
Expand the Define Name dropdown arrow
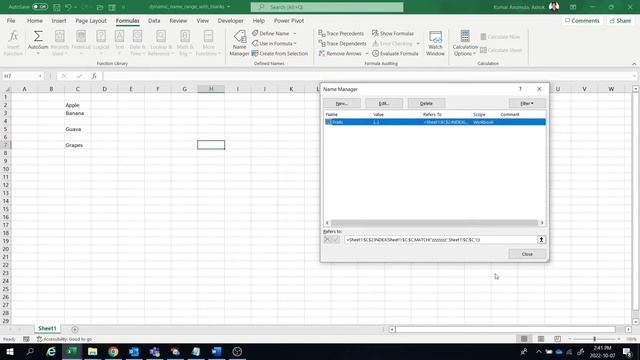[x=295, y=33]
